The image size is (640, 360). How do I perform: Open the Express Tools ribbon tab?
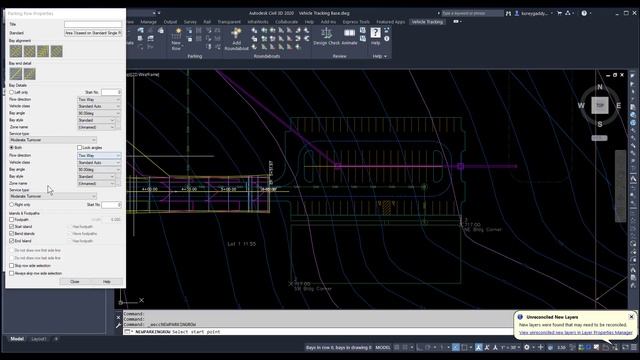[356, 22]
